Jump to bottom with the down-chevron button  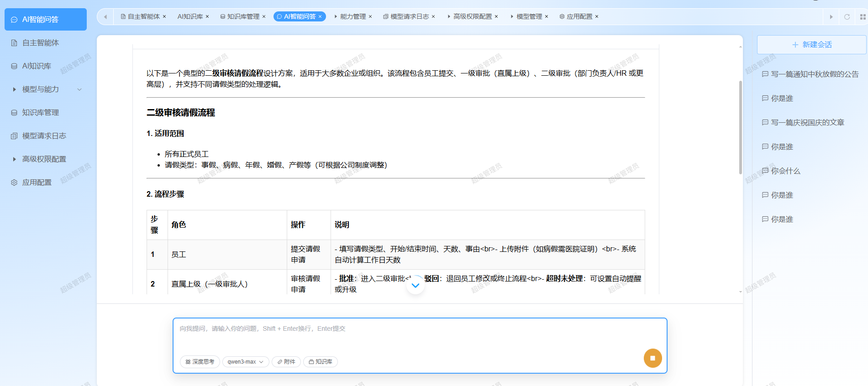tap(416, 286)
